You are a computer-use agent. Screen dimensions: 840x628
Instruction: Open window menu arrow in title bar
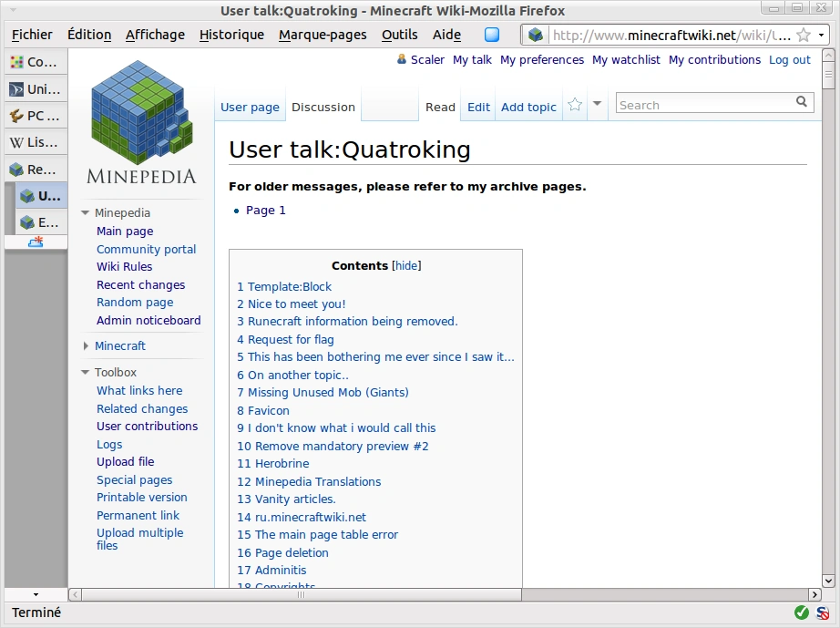[13, 10]
